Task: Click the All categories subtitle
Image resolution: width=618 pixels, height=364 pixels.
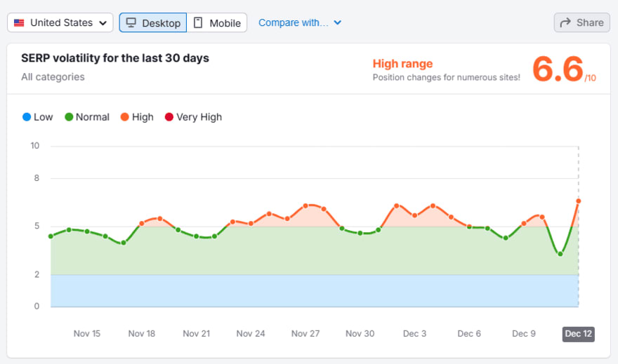Action: coord(53,76)
